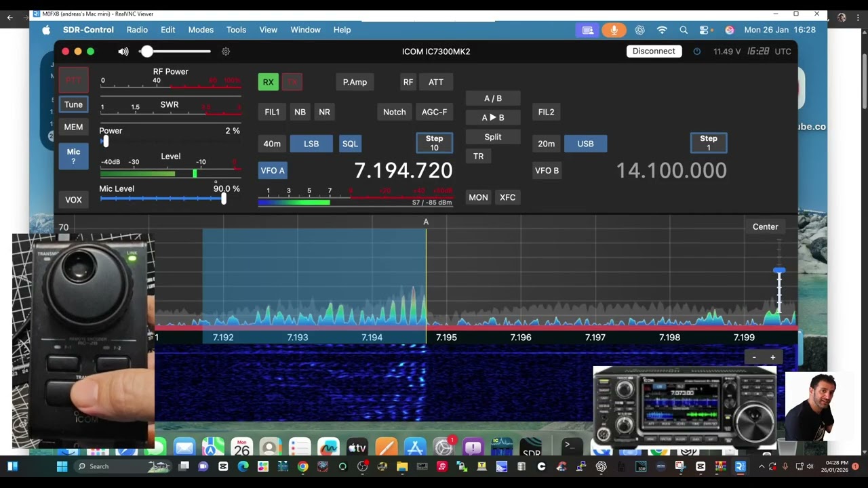The height and width of the screenshot is (488, 868).
Task: Open Mail in the Mac dock
Action: (184, 447)
